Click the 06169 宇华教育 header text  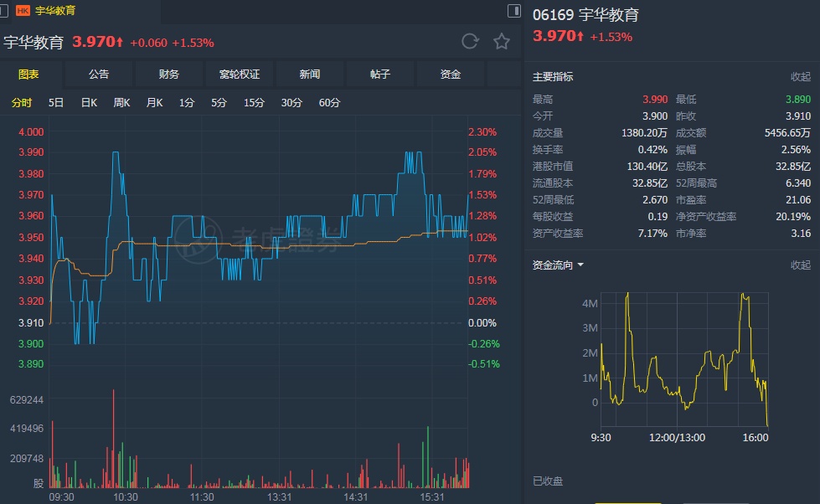pyautogui.click(x=585, y=14)
